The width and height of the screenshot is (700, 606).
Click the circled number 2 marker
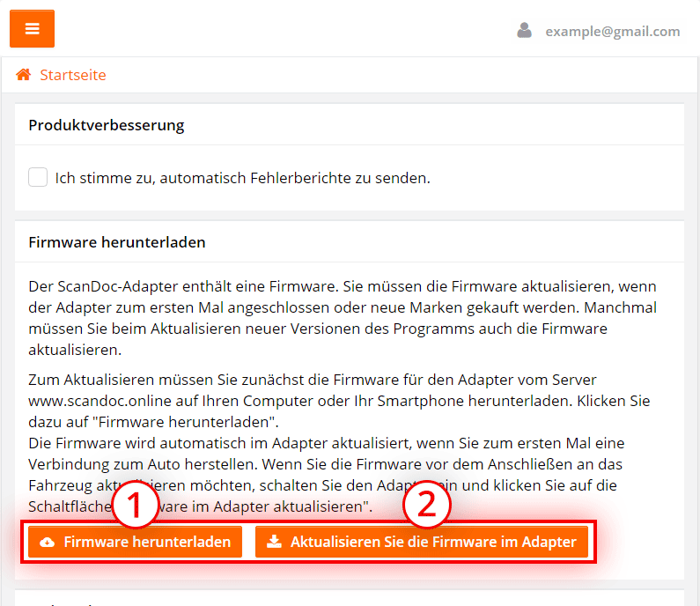(427, 505)
